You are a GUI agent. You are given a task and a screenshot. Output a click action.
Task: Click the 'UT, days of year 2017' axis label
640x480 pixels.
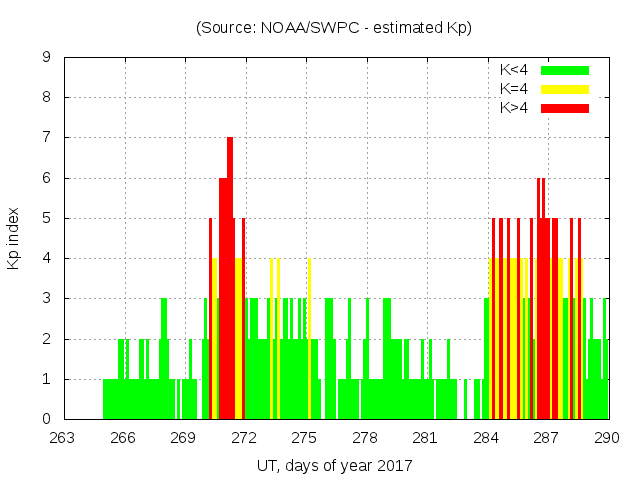click(x=334, y=465)
